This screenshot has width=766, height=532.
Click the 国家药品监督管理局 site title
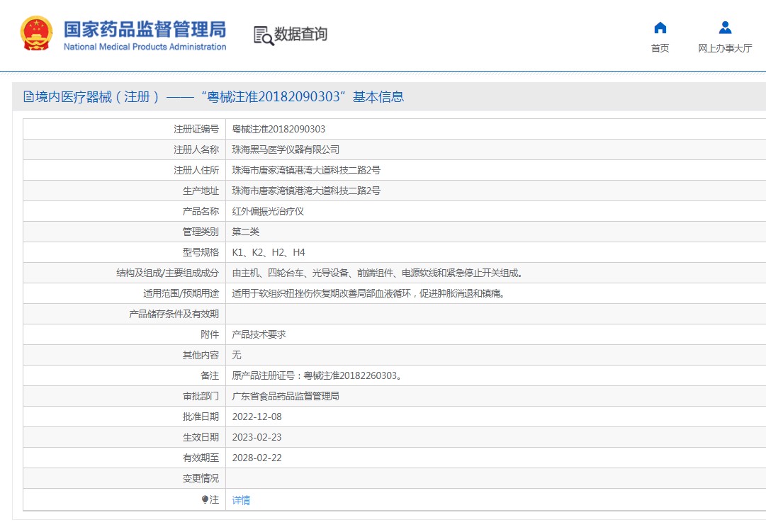point(145,29)
